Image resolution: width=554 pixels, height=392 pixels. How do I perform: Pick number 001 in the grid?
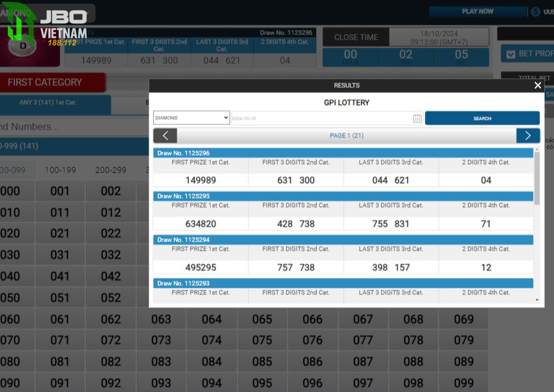(60, 191)
